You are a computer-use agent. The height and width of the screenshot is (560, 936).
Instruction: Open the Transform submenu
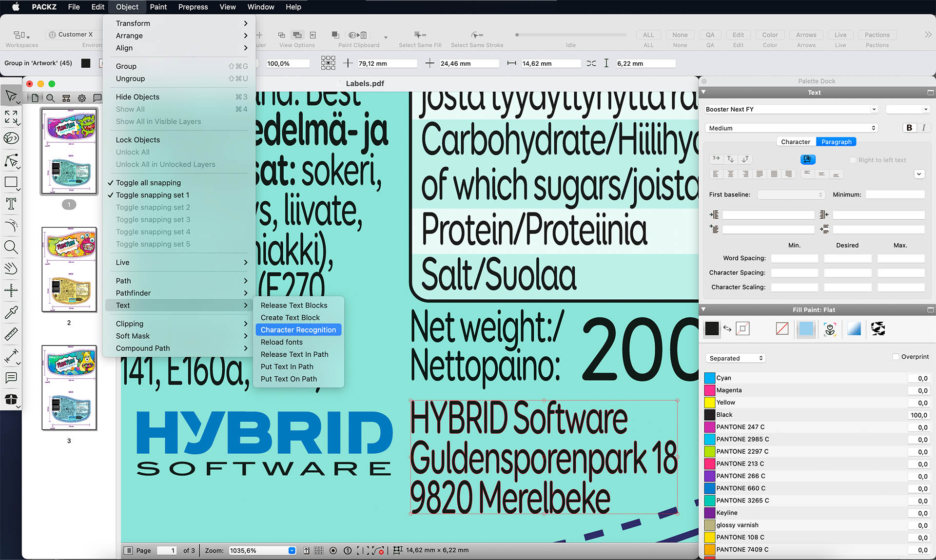pos(178,23)
